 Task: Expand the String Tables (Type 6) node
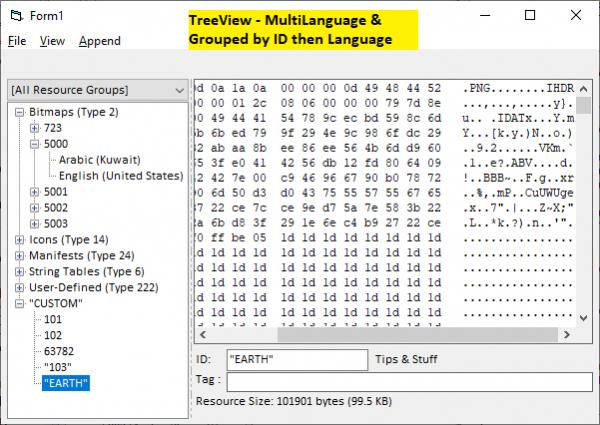(19, 272)
